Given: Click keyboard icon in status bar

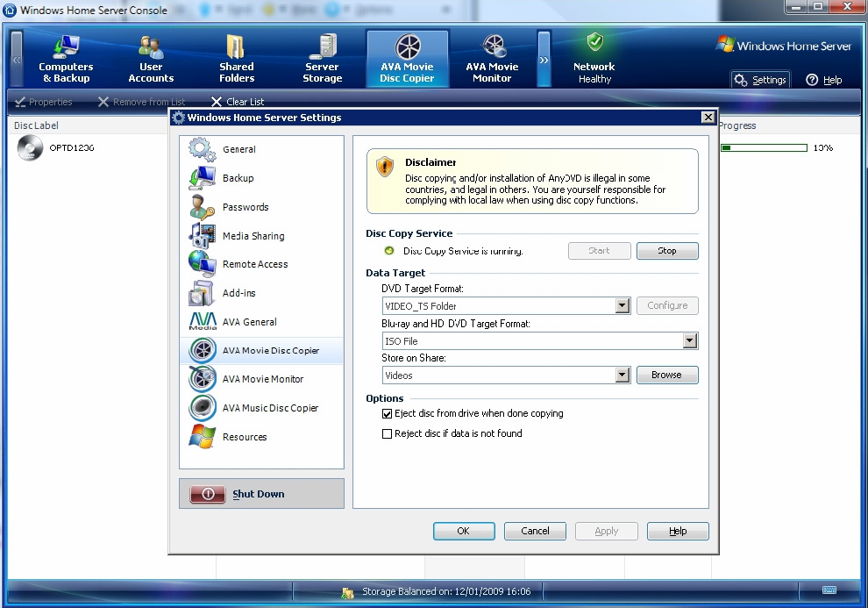Looking at the screenshot, I should [829, 590].
